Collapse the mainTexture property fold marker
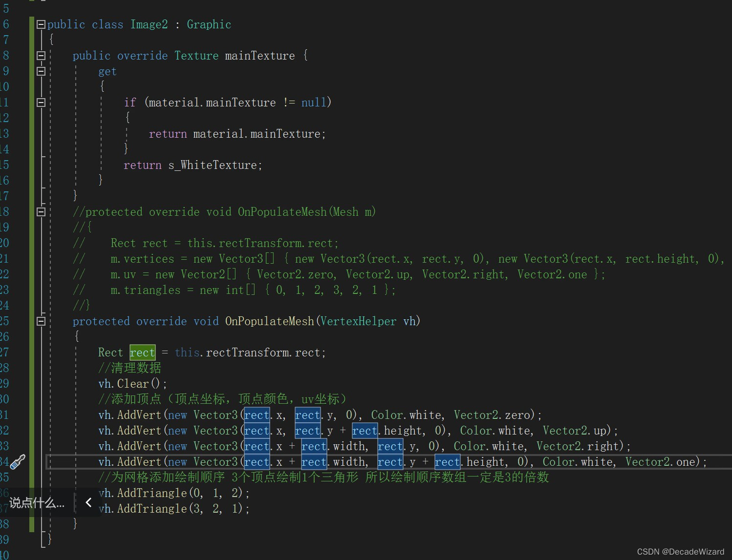Screen dimensions: 732x560 [x=41, y=56]
